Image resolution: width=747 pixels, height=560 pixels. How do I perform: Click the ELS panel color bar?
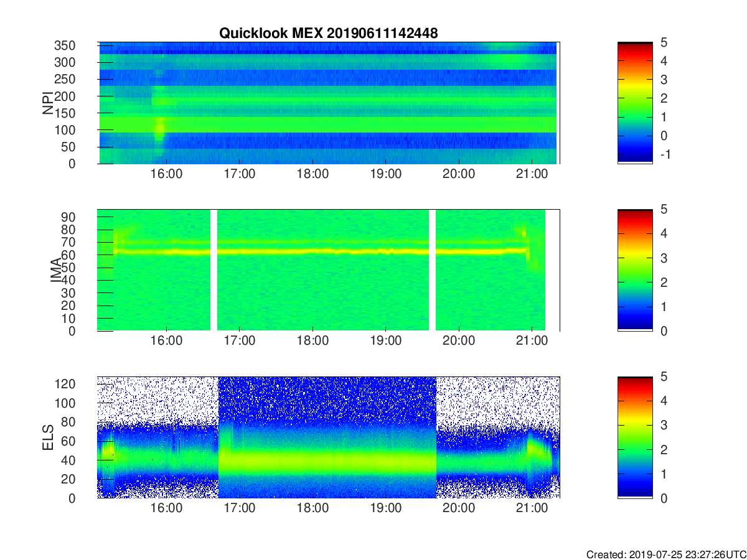(635, 437)
